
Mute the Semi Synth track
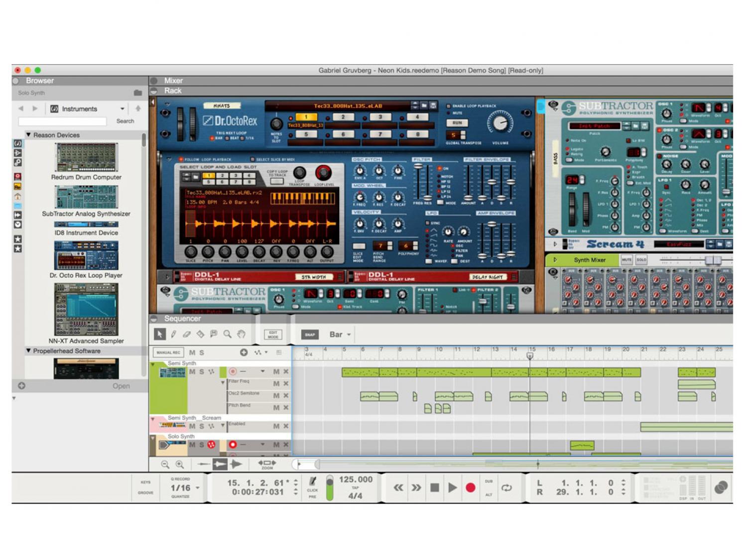coord(192,372)
